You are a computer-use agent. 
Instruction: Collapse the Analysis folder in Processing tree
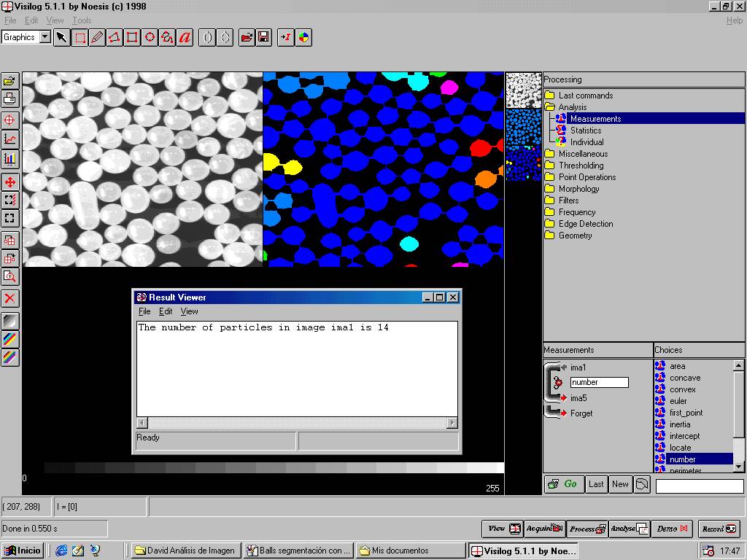(549, 107)
